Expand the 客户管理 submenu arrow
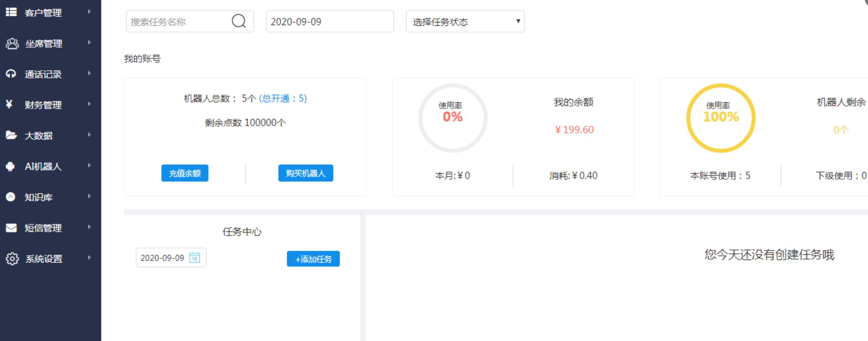This screenshot has height=341, width=868. [89, 12]
